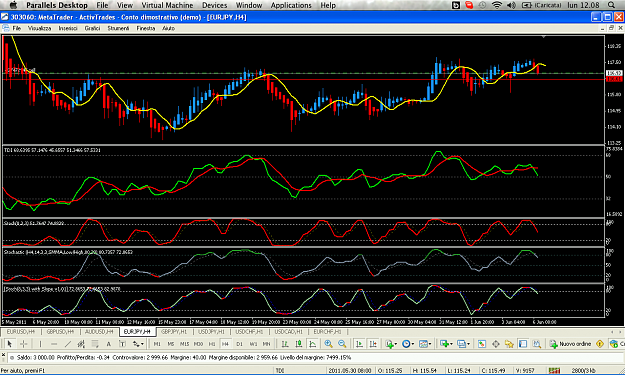Image resolution: width=625 pixels, height=375 pixels.
Task: Open the USDCAD,H1 chart tab
Action: (289, 332)
